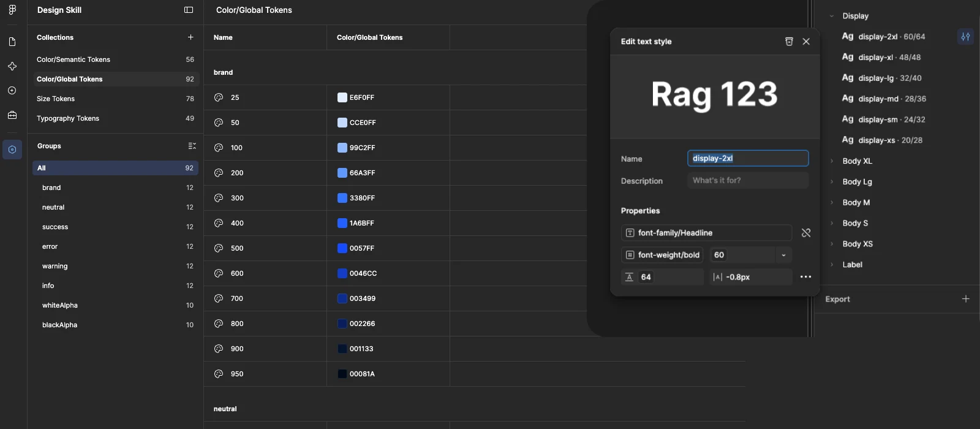Open the briefcase Assets icon
This screenshot has width=980, height=429.
coord(12,115)
